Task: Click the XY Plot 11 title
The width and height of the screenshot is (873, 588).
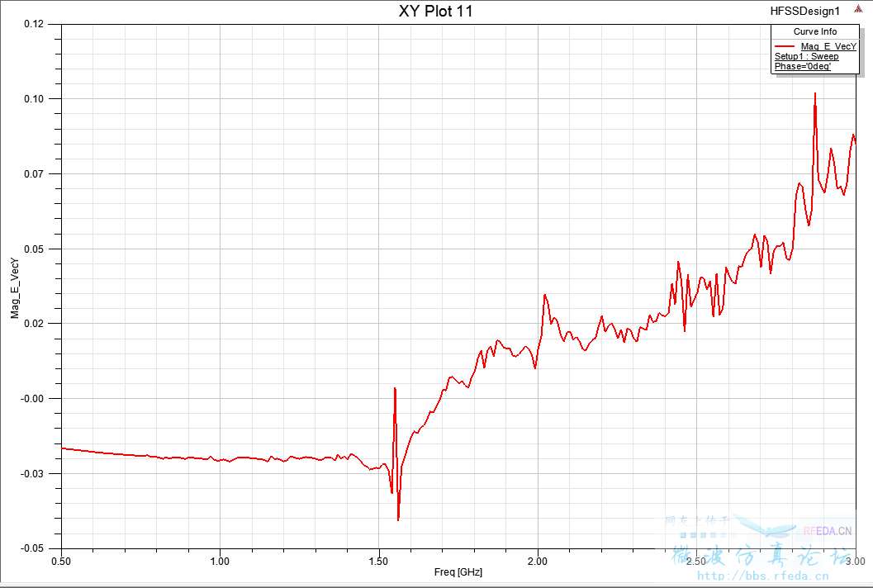Action: [435, 11]
